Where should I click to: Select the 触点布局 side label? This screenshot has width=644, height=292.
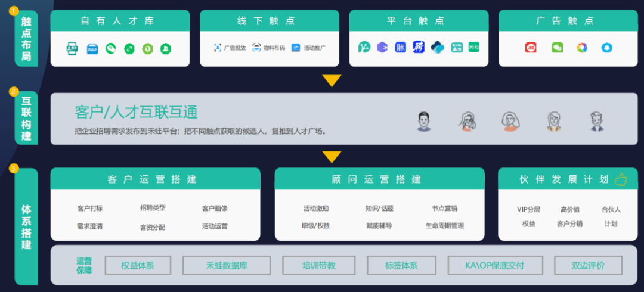[x=26, y=38]
